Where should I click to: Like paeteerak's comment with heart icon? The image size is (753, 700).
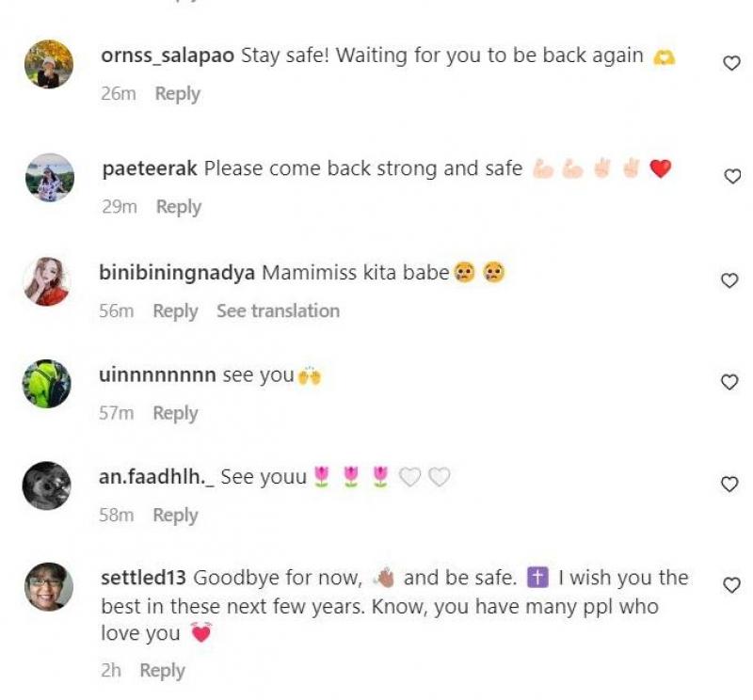point(732,176)
